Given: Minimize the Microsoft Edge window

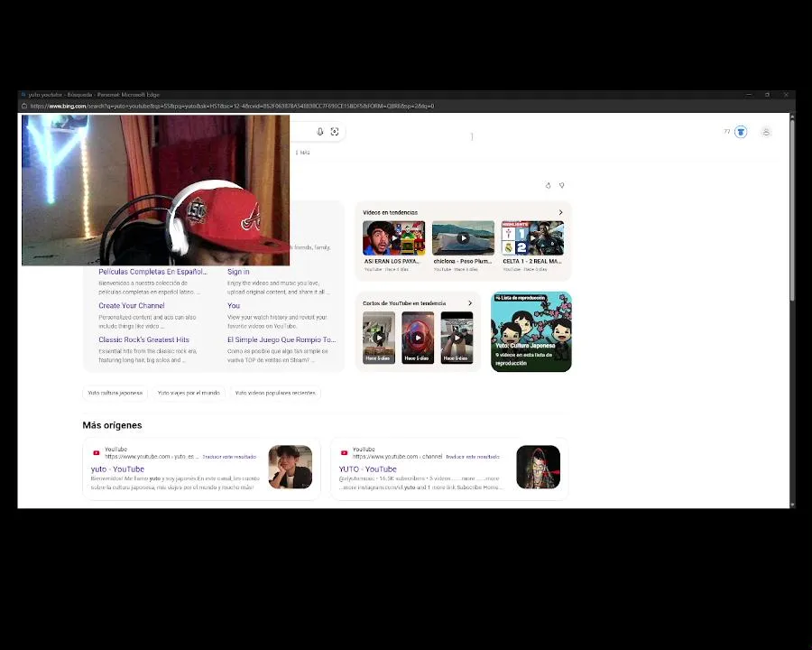Looking at the screenshot, I should pos(748,95).
